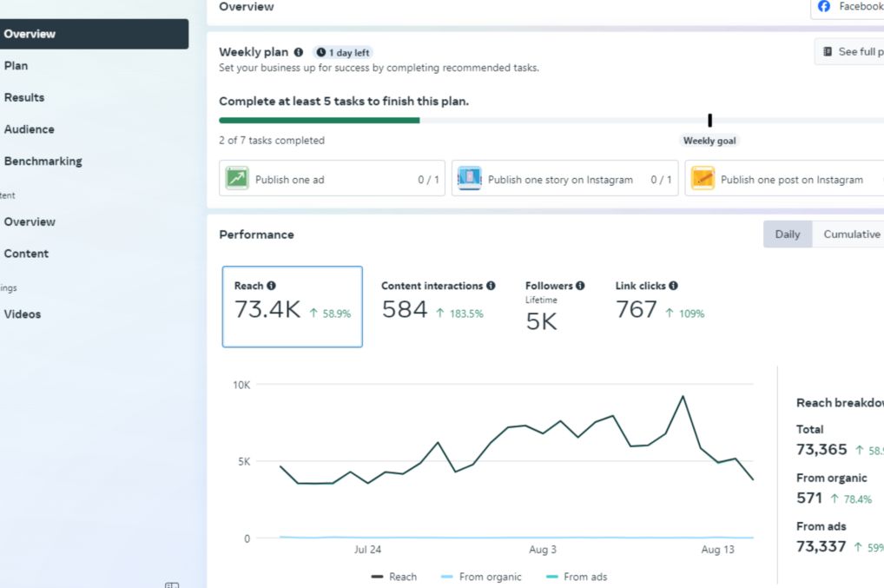Go to Results in the sidebar

pos(24,97)
